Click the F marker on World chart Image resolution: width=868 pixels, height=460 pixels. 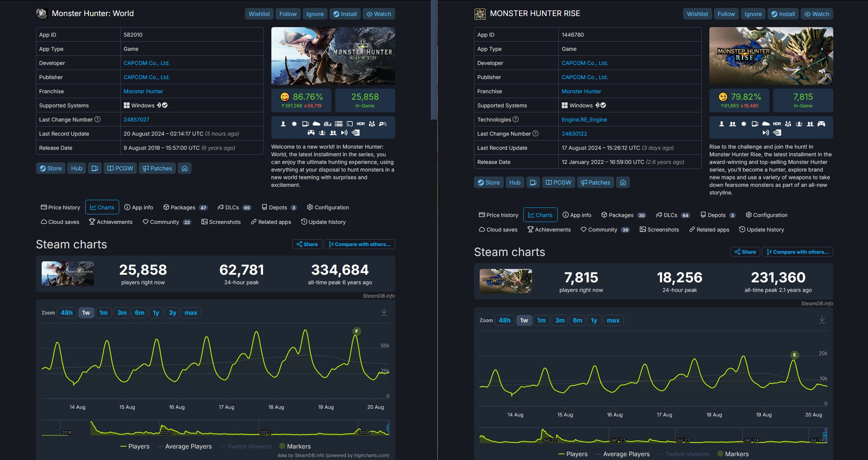(357, 331)
